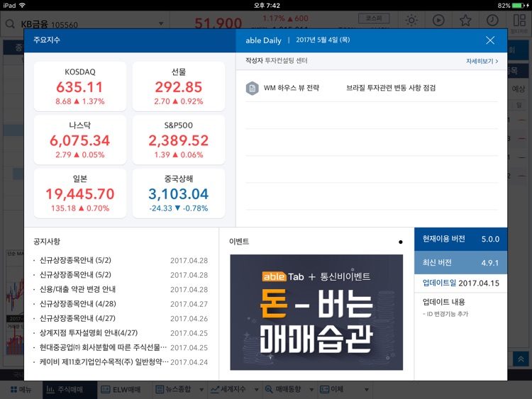Screen dimensions: 532x399
Task: Open 신규상장종목안내 (4/28) notice
Action: pyautogui.click(x=121, y=304)
